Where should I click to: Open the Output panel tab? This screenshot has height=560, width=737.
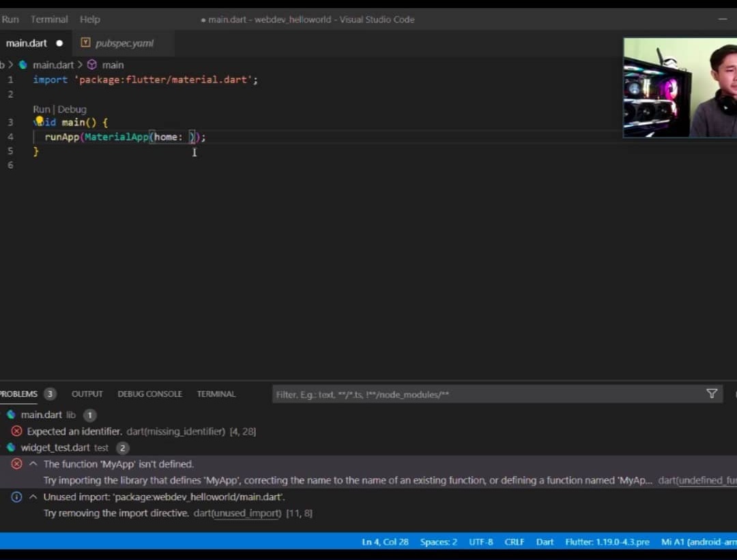click(87, 394)
